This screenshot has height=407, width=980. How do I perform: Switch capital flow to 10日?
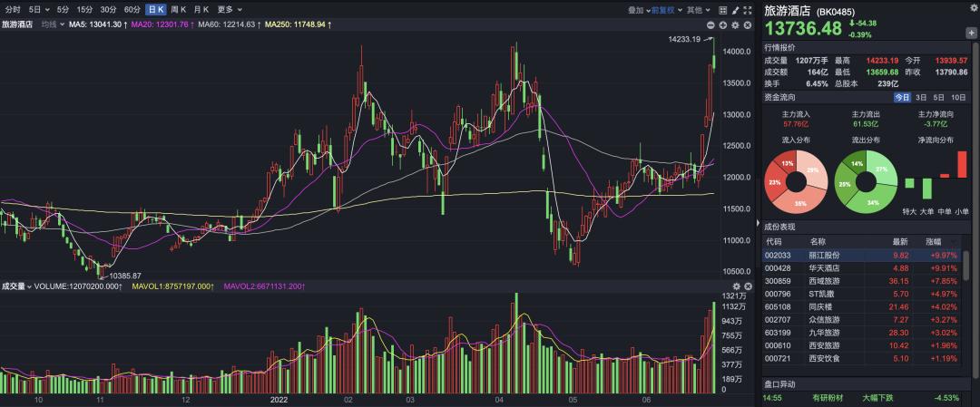tap(958, 97)
